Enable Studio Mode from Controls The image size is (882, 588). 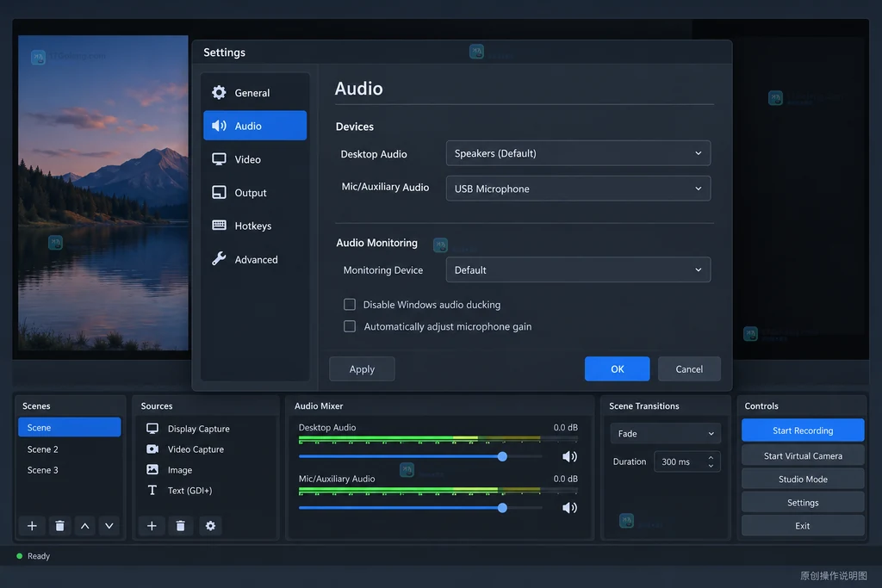pos(803,479)
